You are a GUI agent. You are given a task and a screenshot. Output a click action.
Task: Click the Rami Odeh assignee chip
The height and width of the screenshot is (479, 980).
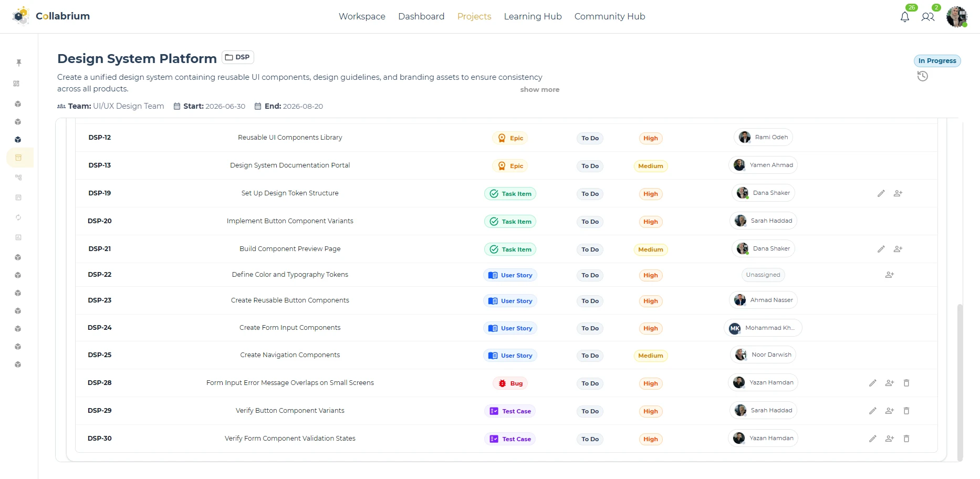coord(763,137)
